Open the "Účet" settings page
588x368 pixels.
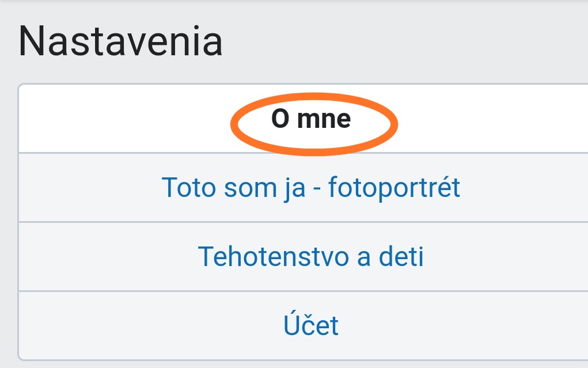(x=311, y=326)
